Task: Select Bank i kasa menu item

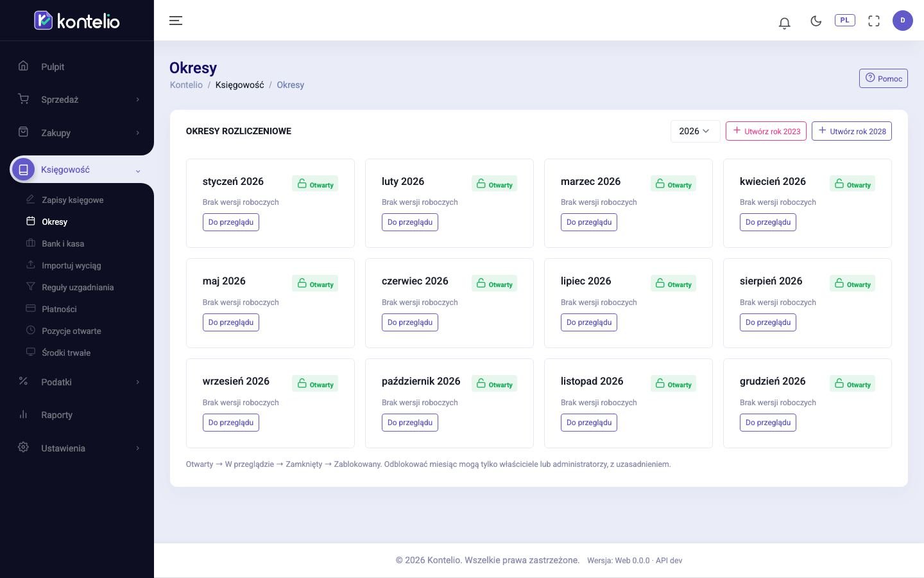Action: coord(63,243)
